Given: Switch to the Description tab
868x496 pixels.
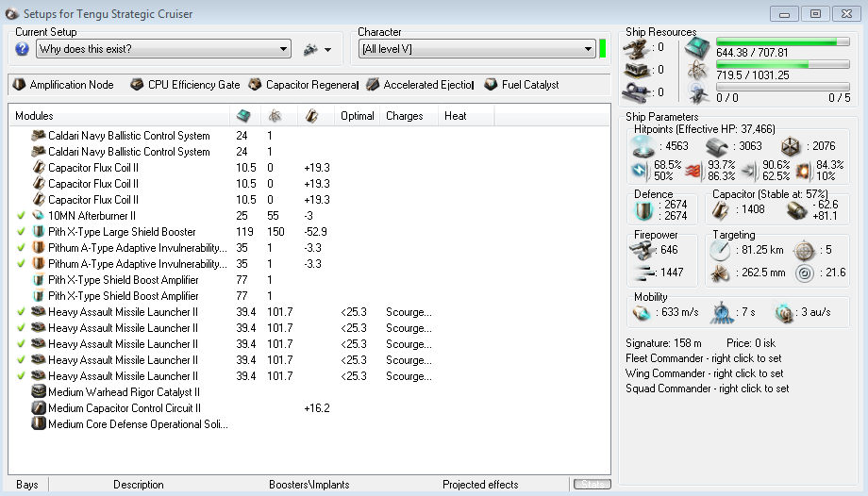Looking at the screenshot, I should pos(139,485).
